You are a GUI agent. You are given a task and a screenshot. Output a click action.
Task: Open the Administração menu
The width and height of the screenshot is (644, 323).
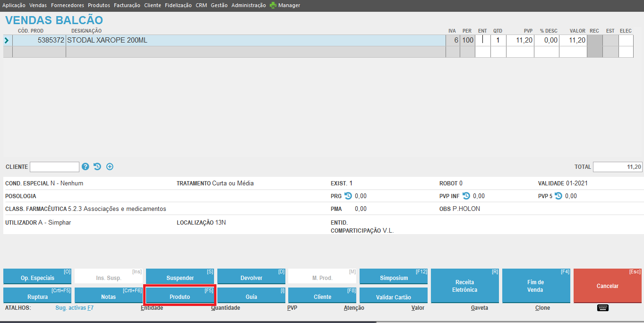[x=249, y=5]
